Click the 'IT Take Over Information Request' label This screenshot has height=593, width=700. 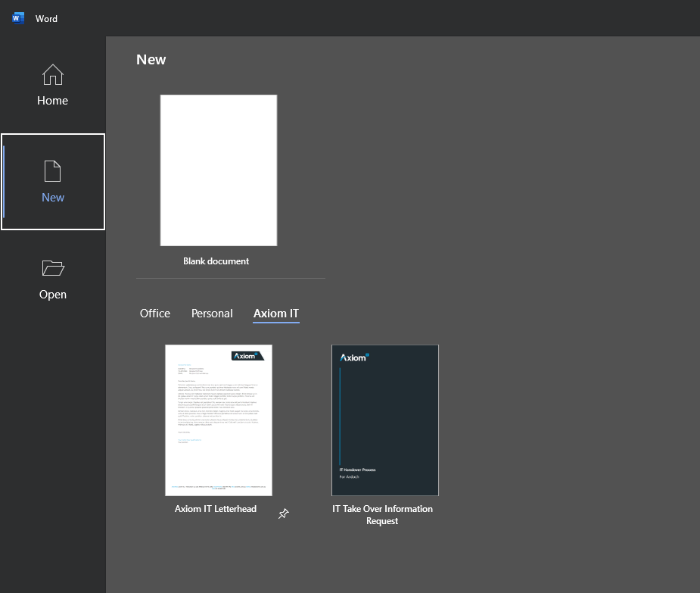383,515
